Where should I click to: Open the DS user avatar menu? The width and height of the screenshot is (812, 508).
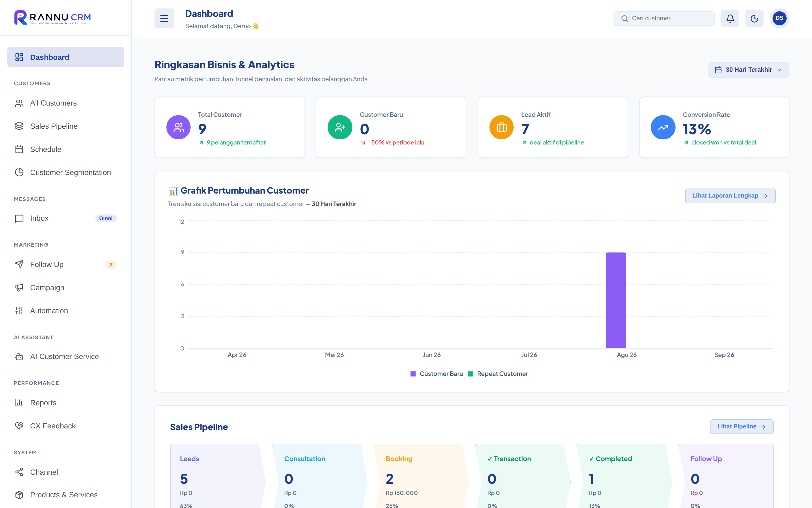[779, 18]
